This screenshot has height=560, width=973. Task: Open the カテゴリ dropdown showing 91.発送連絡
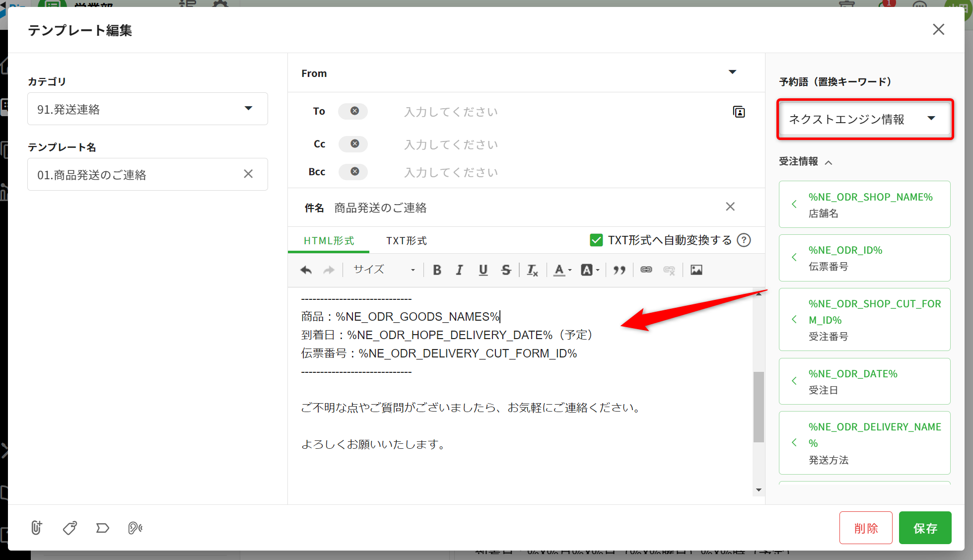pos(147,109)
